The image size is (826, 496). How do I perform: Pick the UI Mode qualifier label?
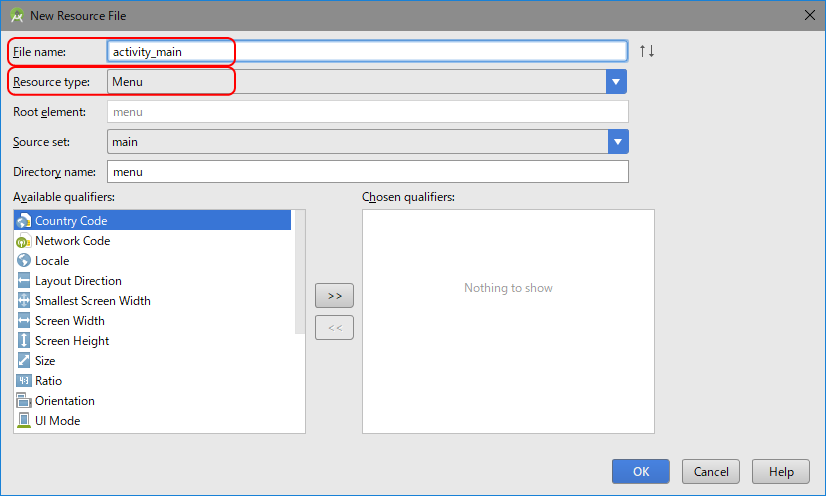click(x=57, y=421)
